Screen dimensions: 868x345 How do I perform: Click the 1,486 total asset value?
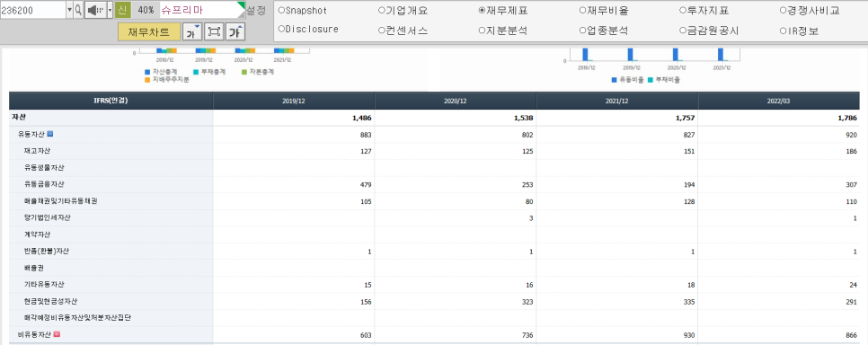coord(363,118)
